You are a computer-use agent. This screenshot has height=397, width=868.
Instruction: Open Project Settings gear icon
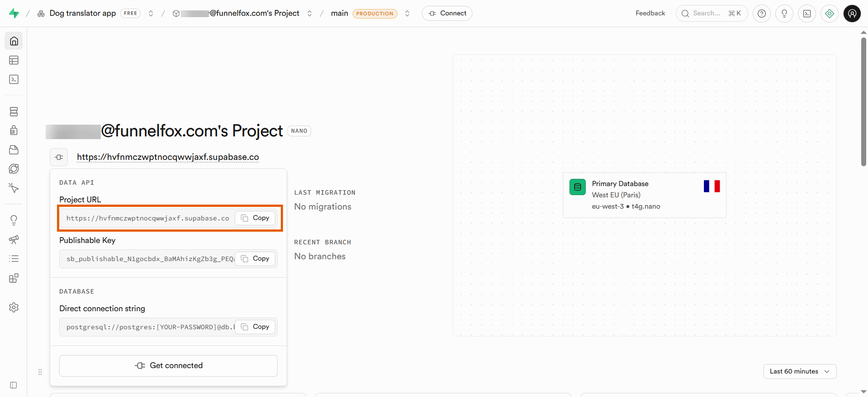tap(14, 308)
